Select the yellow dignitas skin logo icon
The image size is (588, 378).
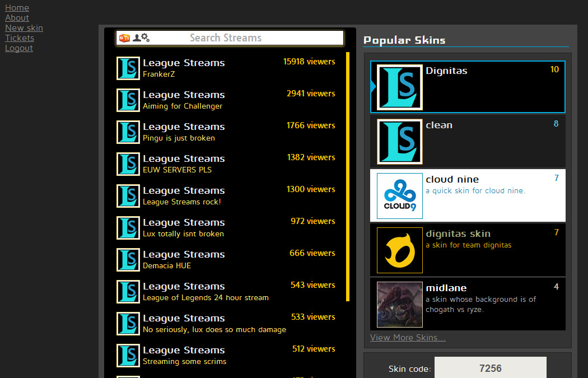[x=399, y=250]
